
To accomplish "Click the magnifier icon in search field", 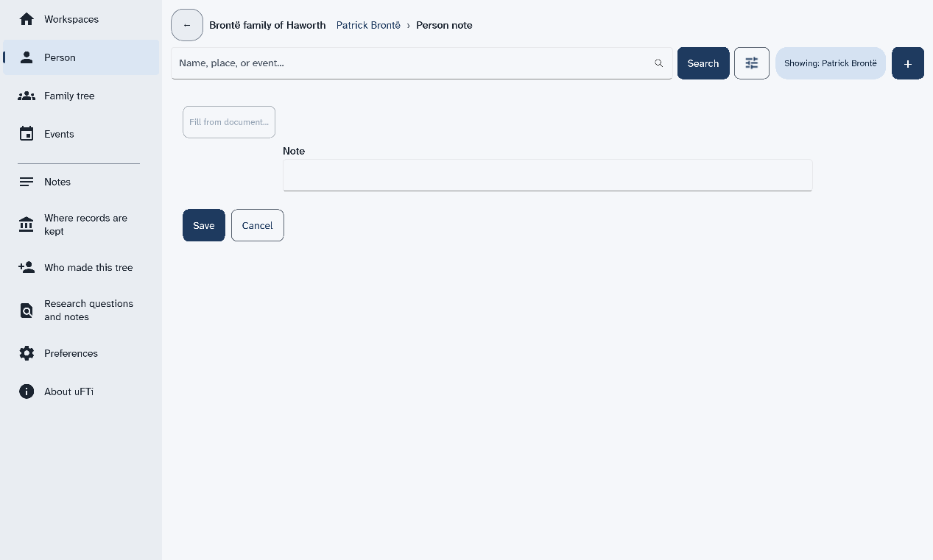I will 659,63.
